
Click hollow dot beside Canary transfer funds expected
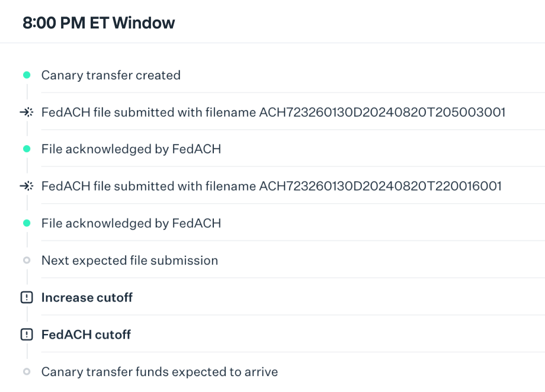pyautogui.click(x=27, y=372)
